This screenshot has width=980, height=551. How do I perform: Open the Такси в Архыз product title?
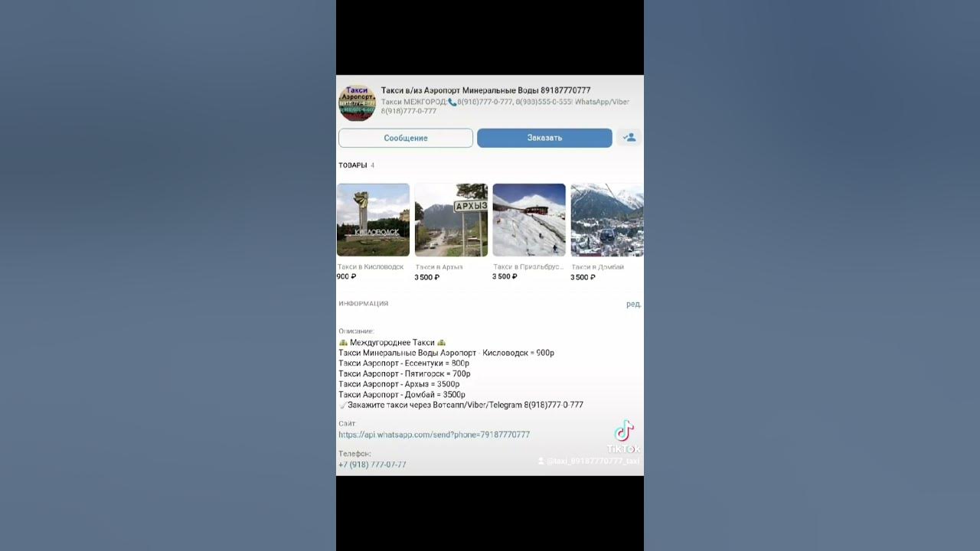[439, 267]
